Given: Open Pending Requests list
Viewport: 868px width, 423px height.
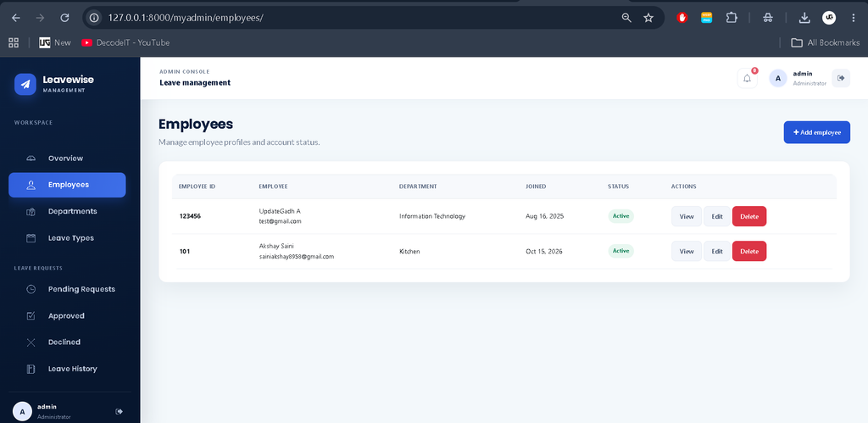Looking at the screenshot, I should click(x=67, y=289).
